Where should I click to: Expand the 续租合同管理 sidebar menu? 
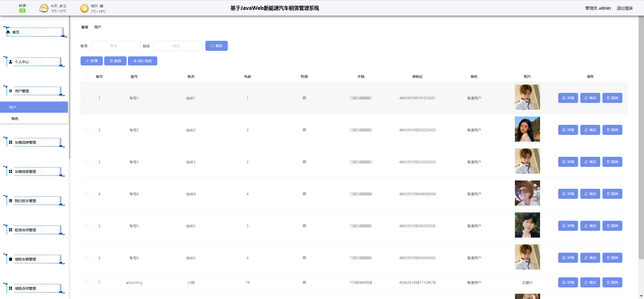(x=34, y=288)
